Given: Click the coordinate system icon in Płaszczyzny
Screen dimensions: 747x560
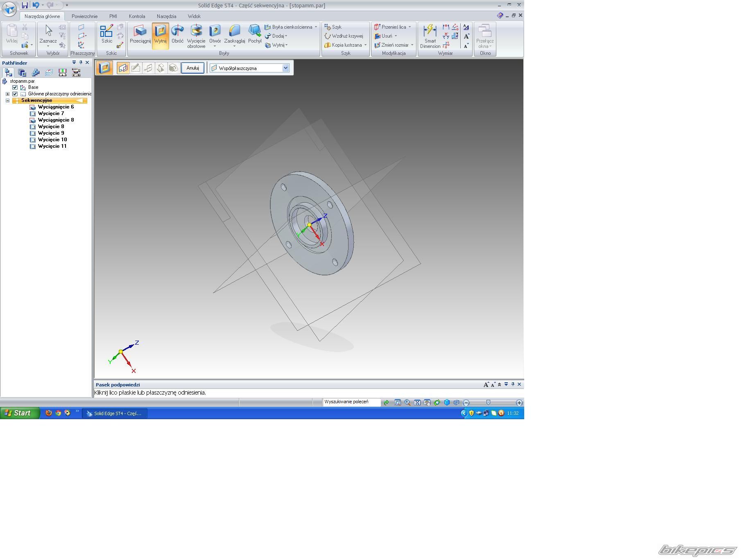Looking at the screenshot, I should pyautogui.click(x=81, y=45).
